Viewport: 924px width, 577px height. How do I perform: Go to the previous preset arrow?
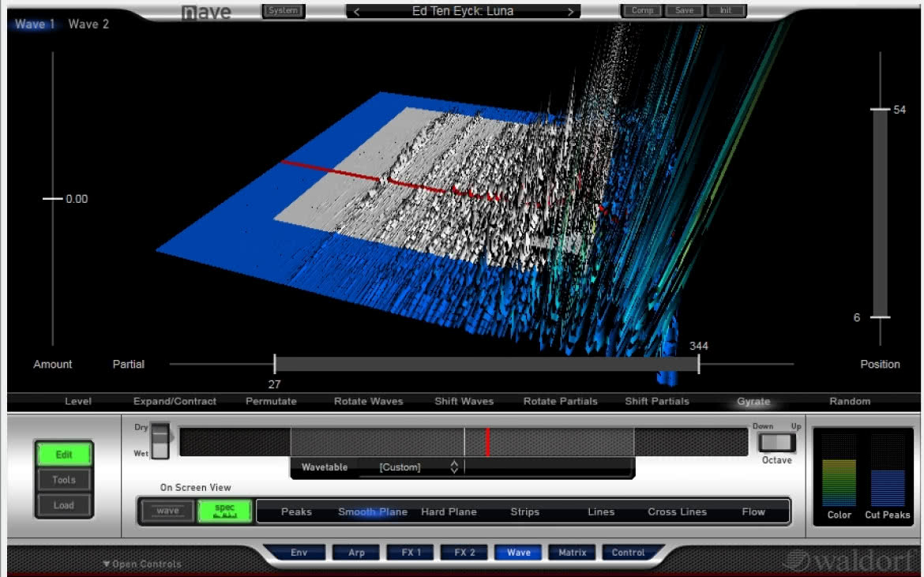click(356, 11)
